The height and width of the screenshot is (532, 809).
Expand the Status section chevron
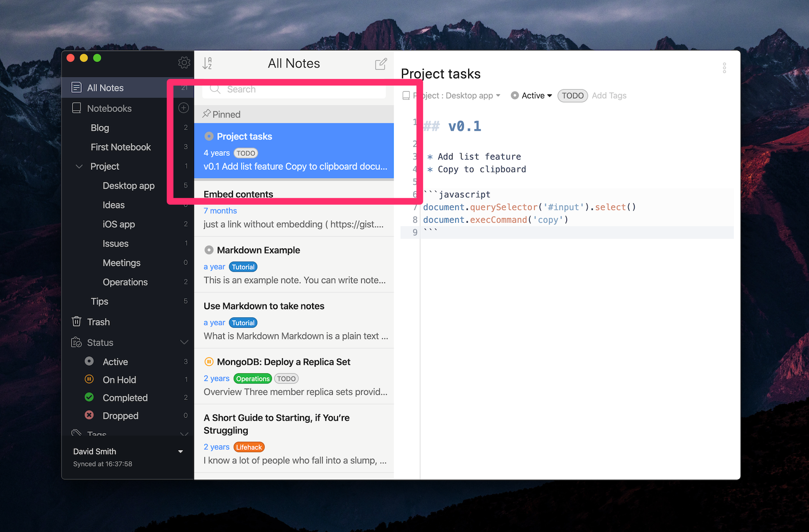(x=184, y=342)
